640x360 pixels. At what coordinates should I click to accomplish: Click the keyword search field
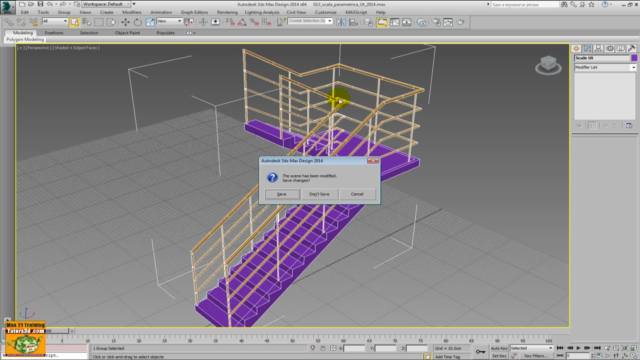pyautogui.click(x=524, y=4)
